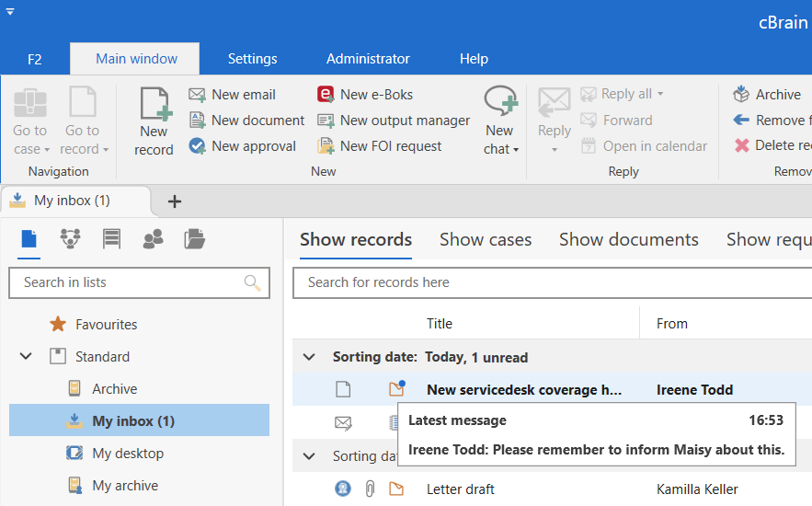The image size is (812, 506).
Task: Open the F2 tab
Action: 34,59
